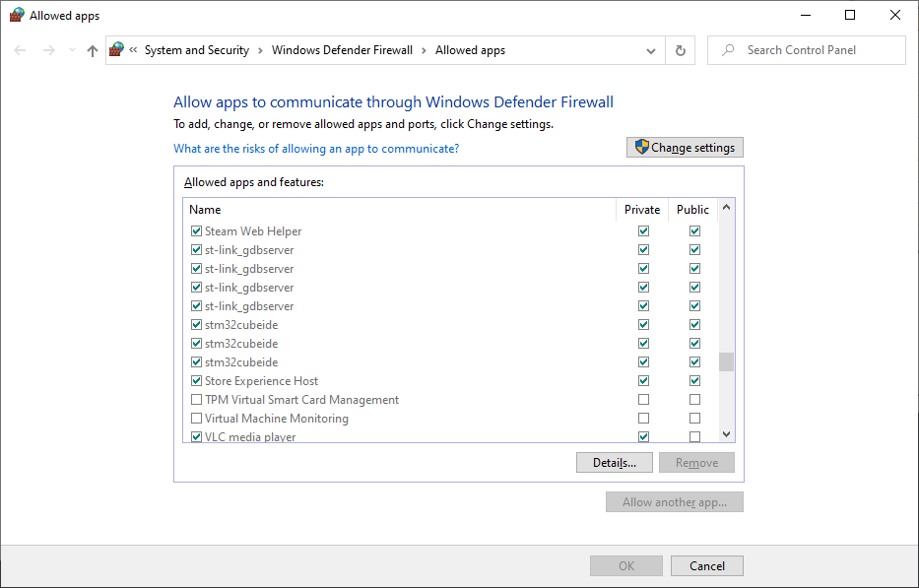Click the search magnifier icon
Screen dimensions: 919x588
click(x=727, y=50)
